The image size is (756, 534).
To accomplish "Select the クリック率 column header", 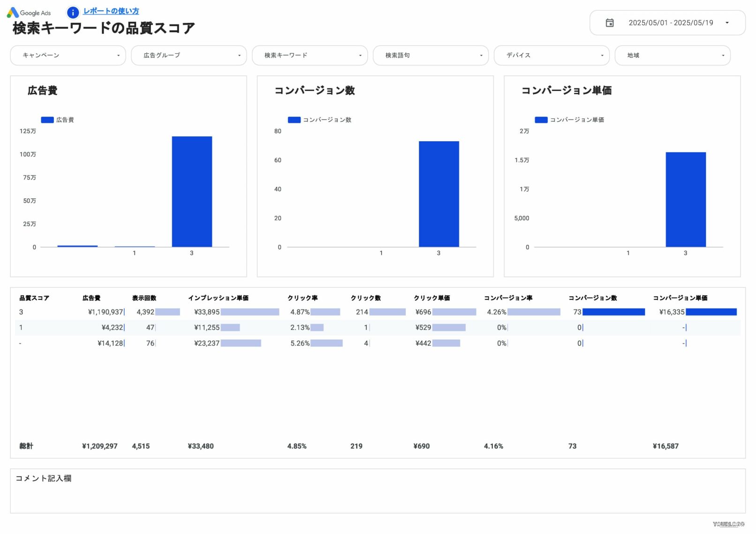I will (x=302, y=297).
